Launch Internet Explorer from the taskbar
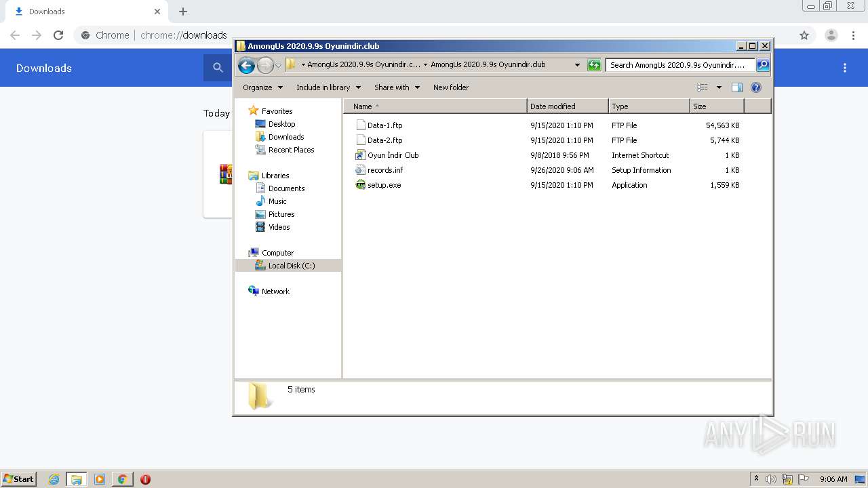This screenshot has width=868, height=488. [54, 479]
